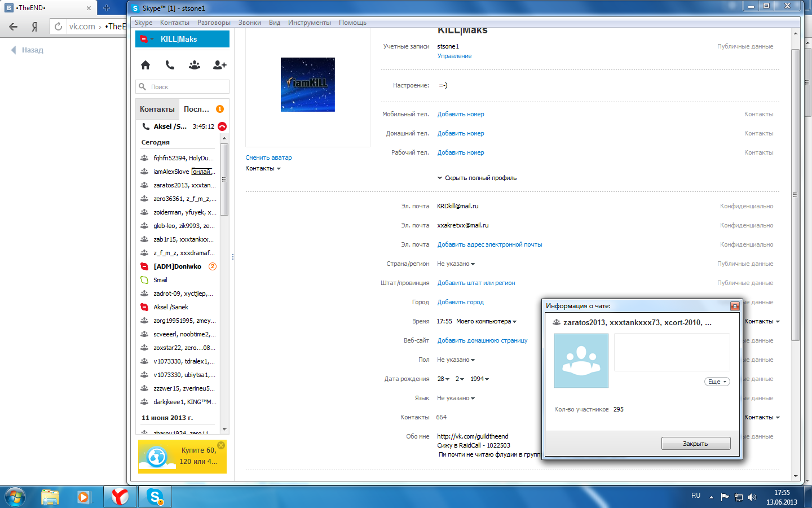Launch media player from taskbar
The image size is (812, 508).
click(x=84, y=497)
